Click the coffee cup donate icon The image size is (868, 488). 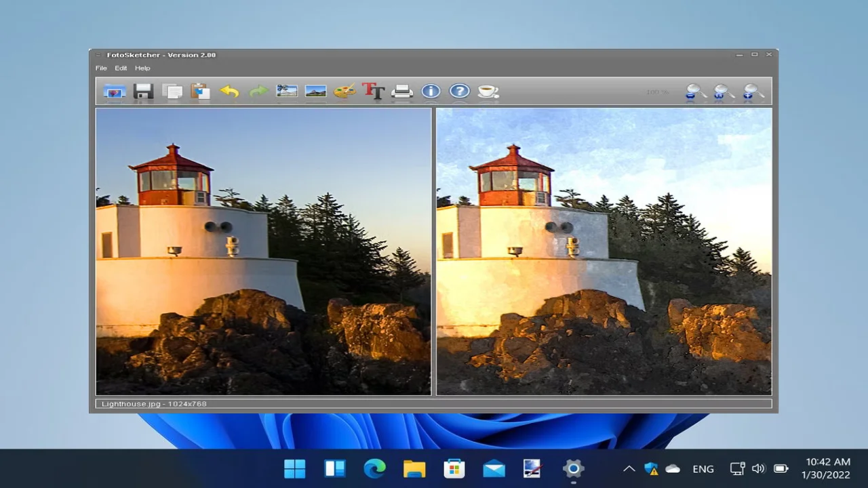pos(488,91)
